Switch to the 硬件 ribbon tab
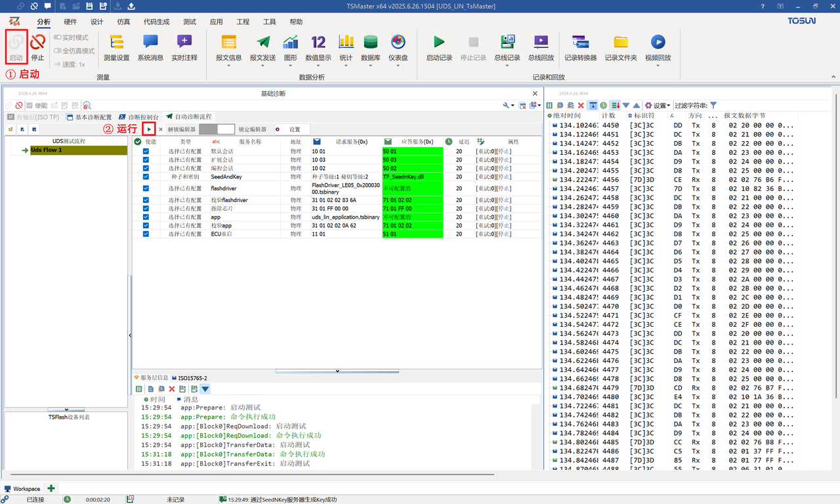Viewport: 840px width, 504px height. (70, 22)
